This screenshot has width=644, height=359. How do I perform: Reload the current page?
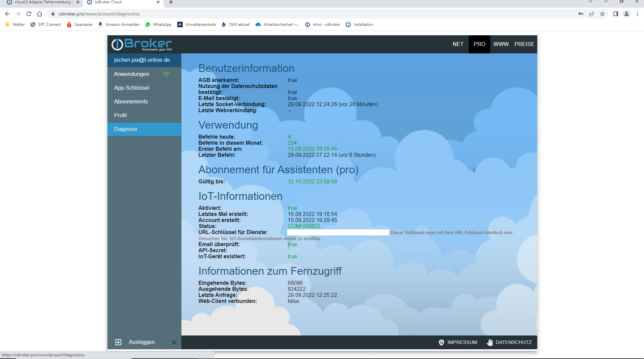(29, 14)
